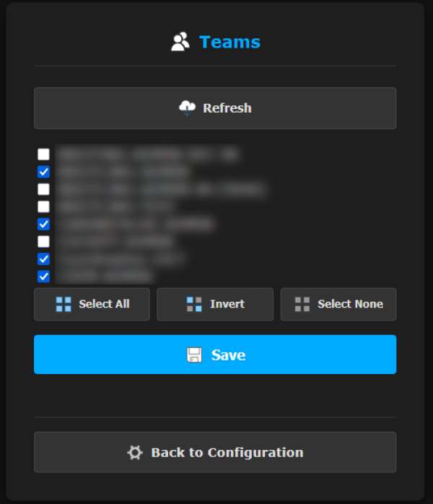433x504 pixels.
Task: Click the gray grid icon on Select None
Action: 302,304
